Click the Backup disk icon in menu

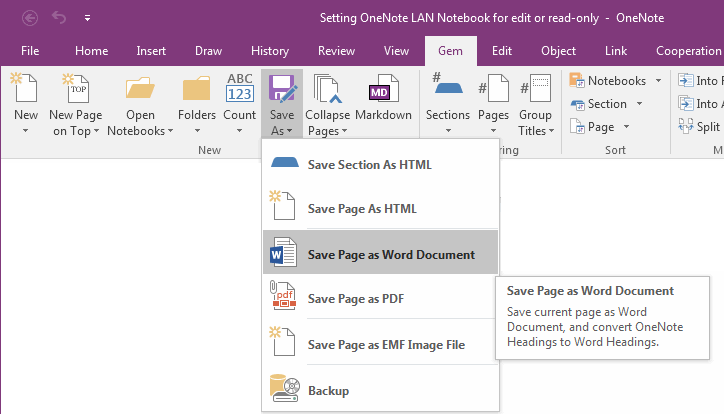(284, 388)
